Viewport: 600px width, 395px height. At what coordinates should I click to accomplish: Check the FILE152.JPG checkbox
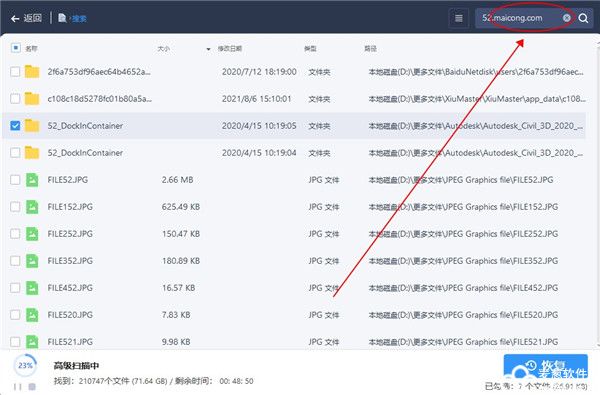pos(15,207)
